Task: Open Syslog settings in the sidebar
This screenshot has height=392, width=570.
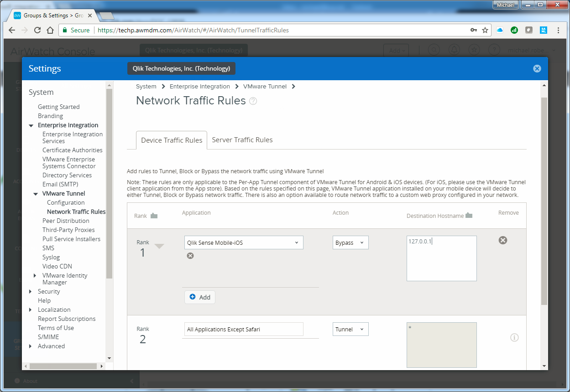Action: 51,257
